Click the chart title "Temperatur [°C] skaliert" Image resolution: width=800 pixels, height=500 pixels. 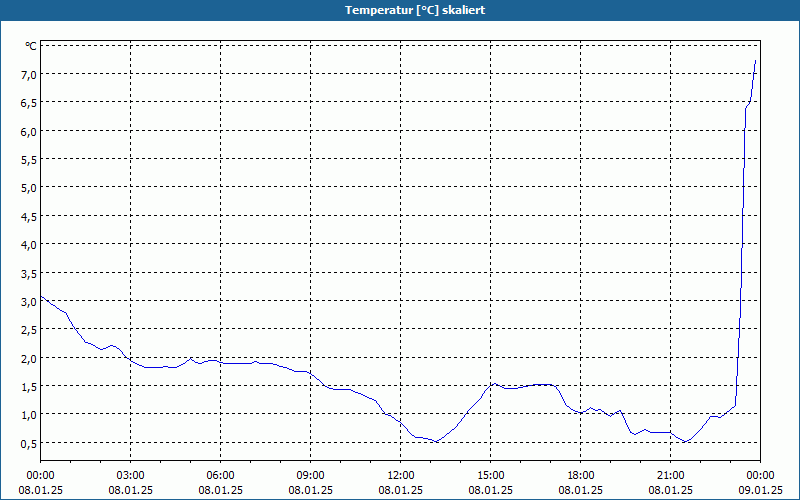click(x=415, y=10)
